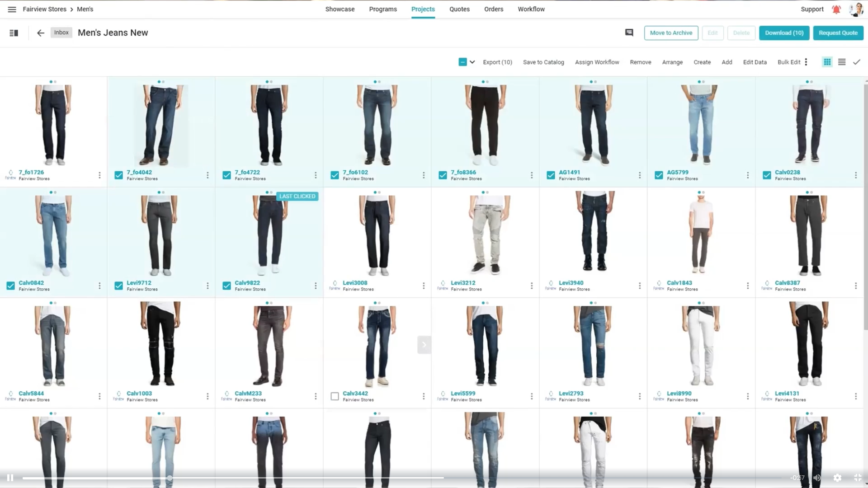Click the back arrow icon
Viewport: 868px width, 488px height.
point(41,33)
